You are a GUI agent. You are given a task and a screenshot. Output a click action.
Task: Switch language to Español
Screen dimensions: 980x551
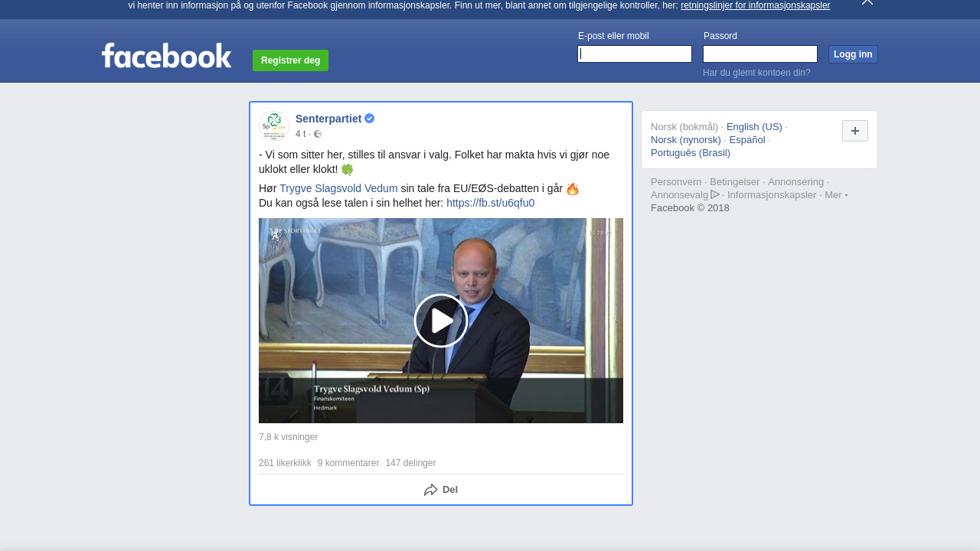tap(747, 140)
